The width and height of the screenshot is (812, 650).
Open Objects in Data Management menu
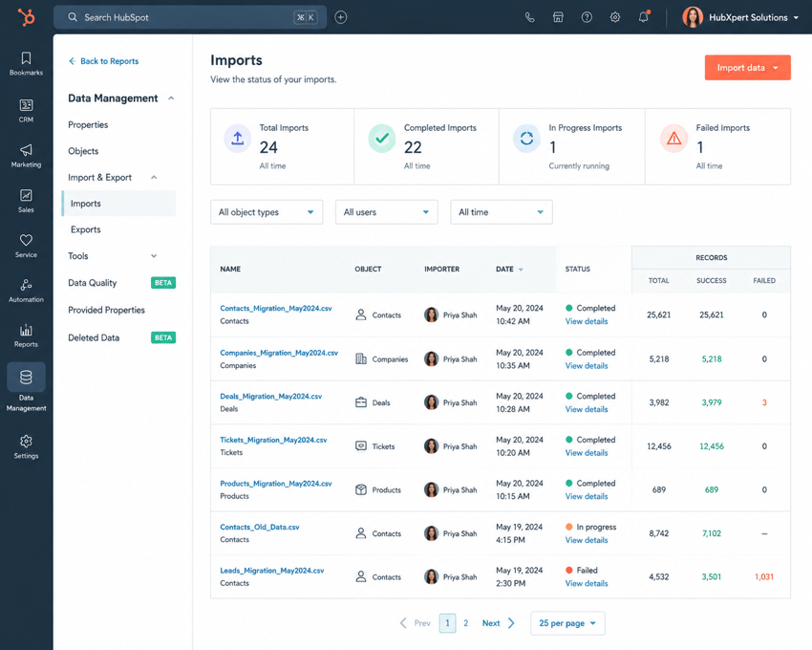[x=83, y=151]
